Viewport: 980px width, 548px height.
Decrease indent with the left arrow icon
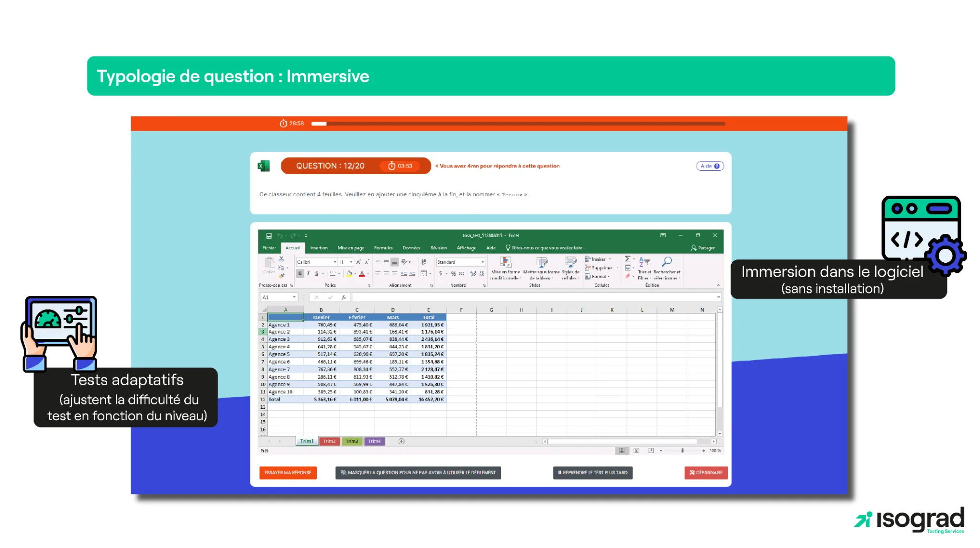click(x=404, y=273)
